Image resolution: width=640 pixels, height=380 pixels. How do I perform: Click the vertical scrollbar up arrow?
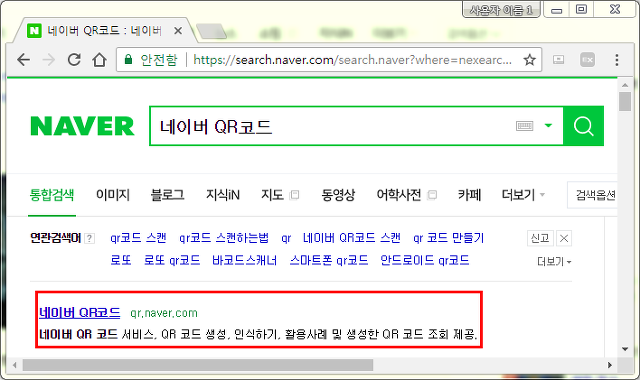625,85
